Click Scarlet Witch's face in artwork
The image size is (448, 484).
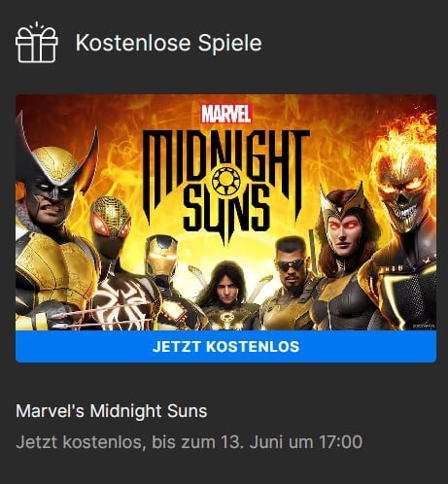[343, 231]
